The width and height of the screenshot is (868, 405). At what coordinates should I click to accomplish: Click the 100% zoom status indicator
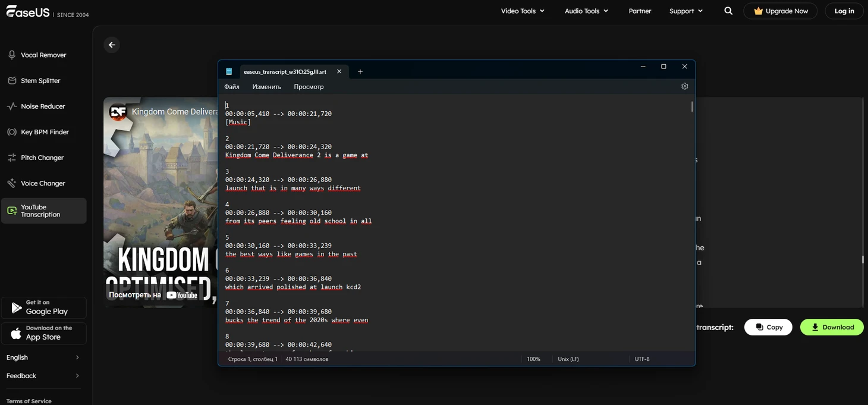click(x=533, y=359)
